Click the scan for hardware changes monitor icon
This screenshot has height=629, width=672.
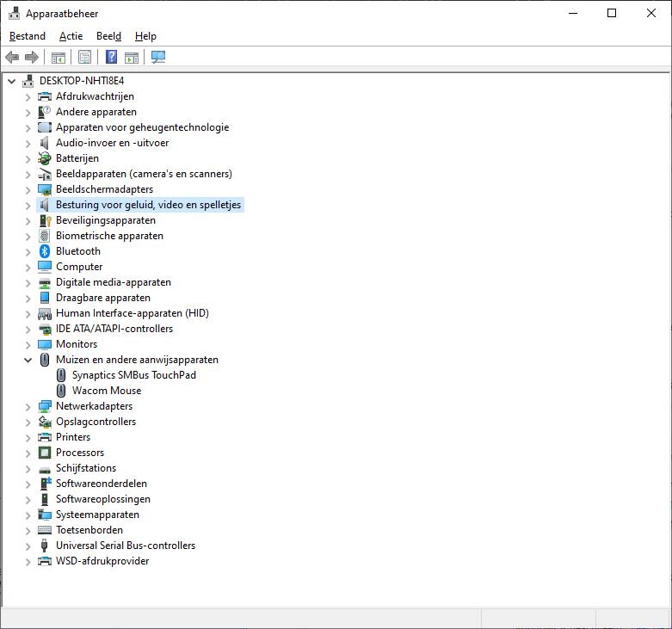tap(158, 58)
